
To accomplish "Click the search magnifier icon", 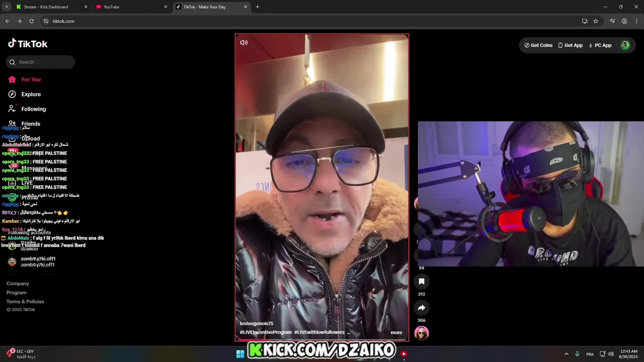I will 12,62.
